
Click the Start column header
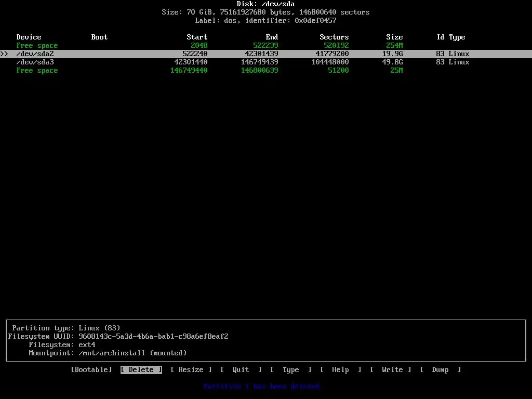pos(197,37)
